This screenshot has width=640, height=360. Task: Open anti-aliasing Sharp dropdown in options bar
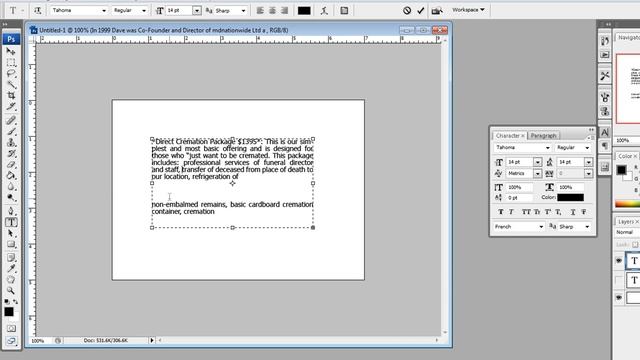click(243, 11)
